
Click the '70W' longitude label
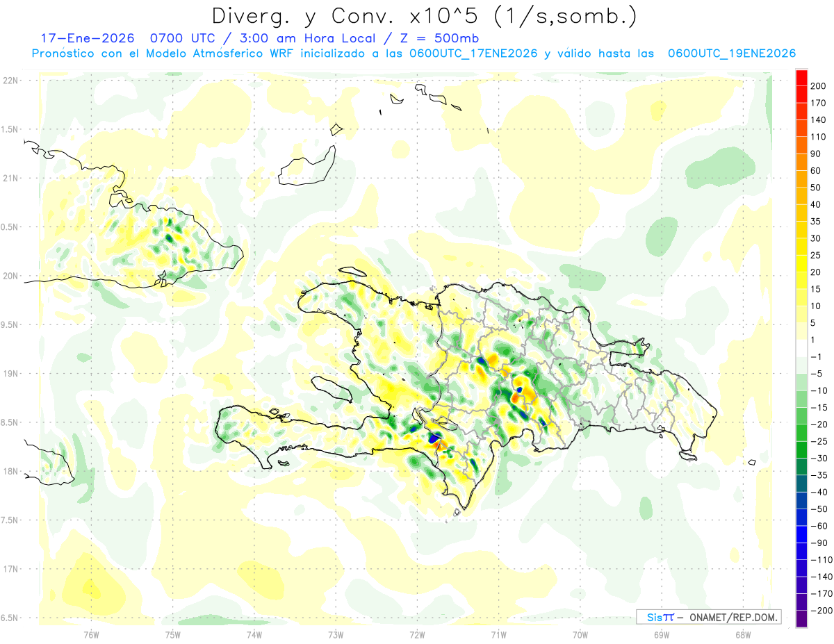pyautogui.click(x=580, y=634)
